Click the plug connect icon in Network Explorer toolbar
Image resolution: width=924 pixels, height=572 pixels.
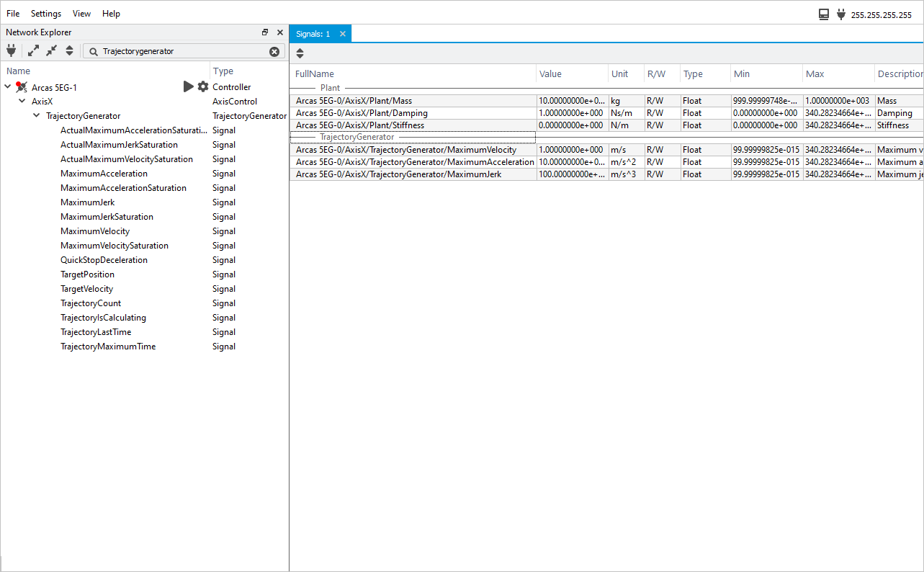(11, 51)
